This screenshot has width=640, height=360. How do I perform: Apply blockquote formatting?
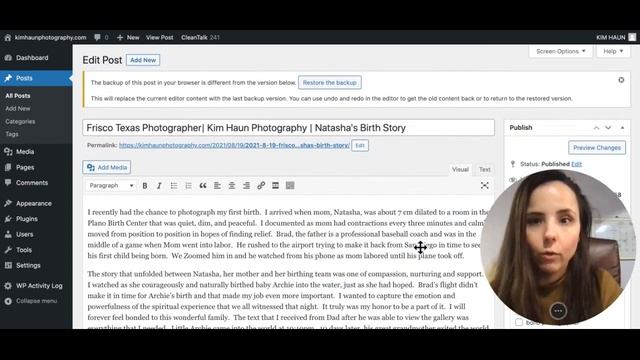(x=203, y=186)
